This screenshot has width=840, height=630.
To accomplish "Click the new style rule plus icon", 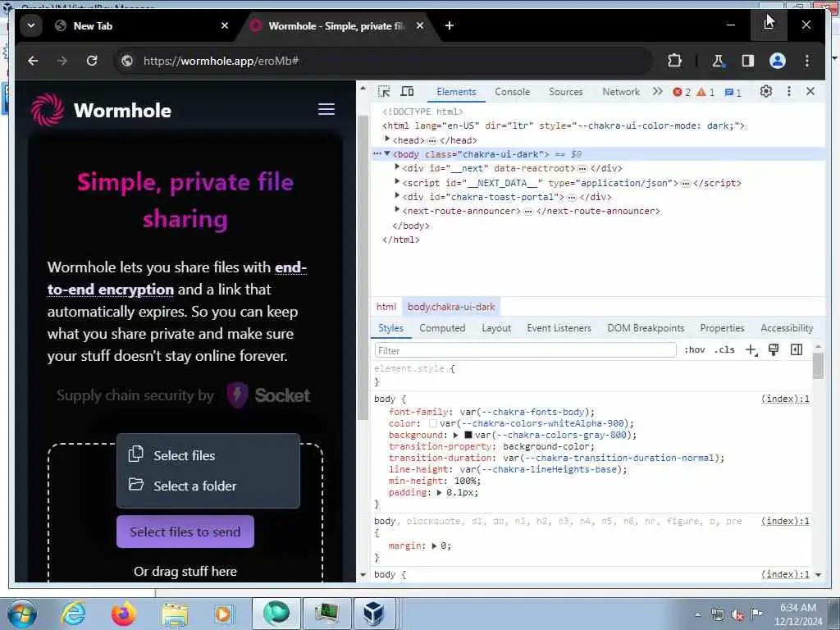I will coord(751,349).
